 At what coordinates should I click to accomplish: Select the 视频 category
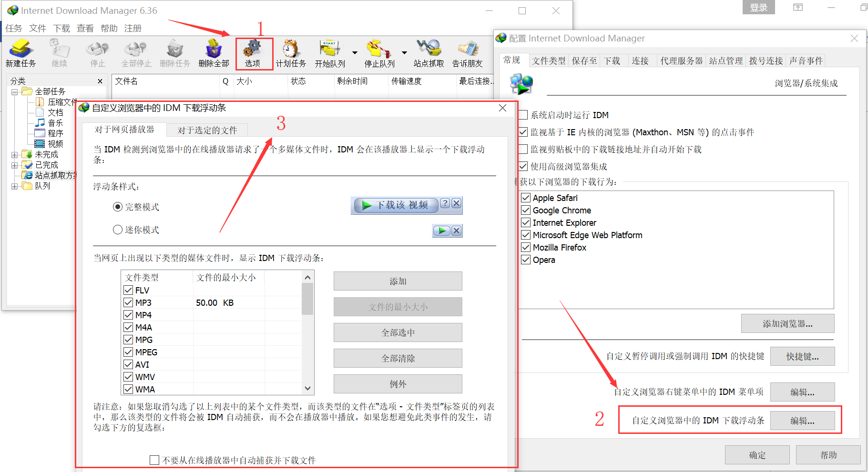[x=50, y=144]
